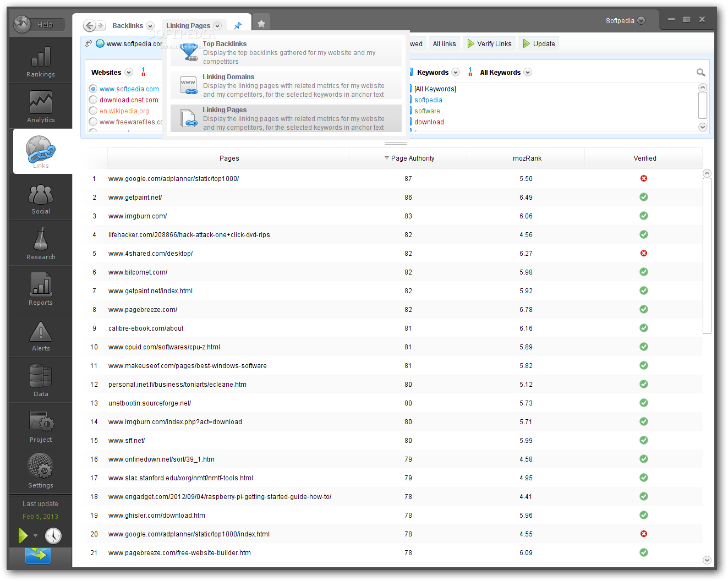The height and width of the screenshot is (581, 728).
Task: Click unetbootin.sourceforge.net/ row
Action: point(393,403)
